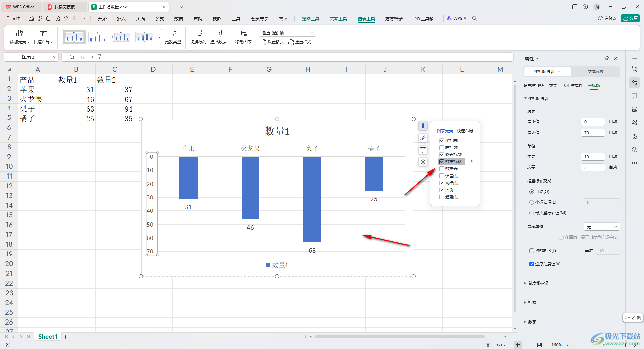Click the Reset Style (重置样式) button
Screen dimensions: 644x349
300,42
